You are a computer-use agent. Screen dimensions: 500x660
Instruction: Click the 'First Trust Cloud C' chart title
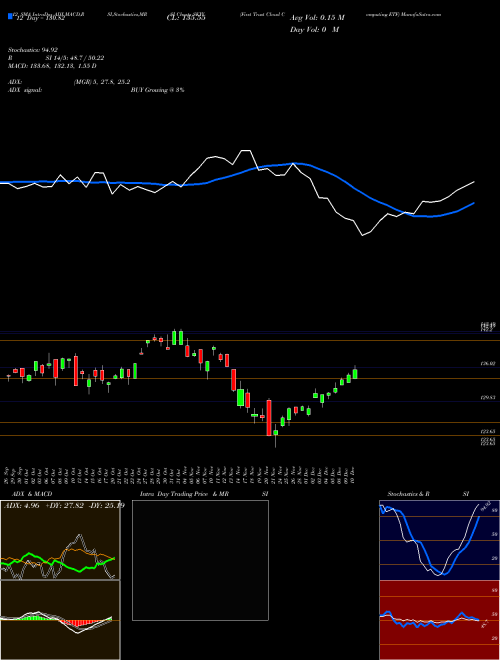[x=262, y=14]
